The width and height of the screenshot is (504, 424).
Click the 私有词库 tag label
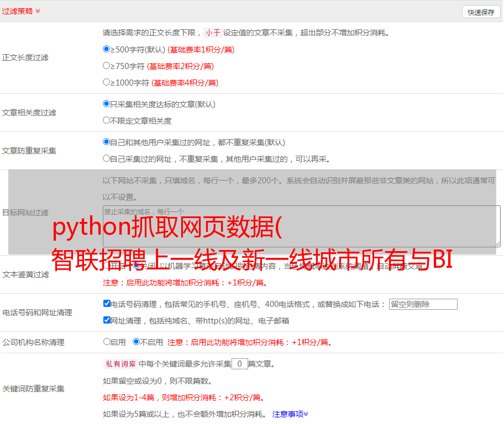[x=120, y=364]
